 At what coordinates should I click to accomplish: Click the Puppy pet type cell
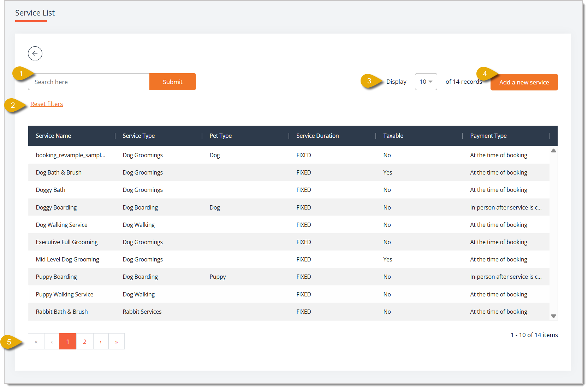(x=218, y=277)
